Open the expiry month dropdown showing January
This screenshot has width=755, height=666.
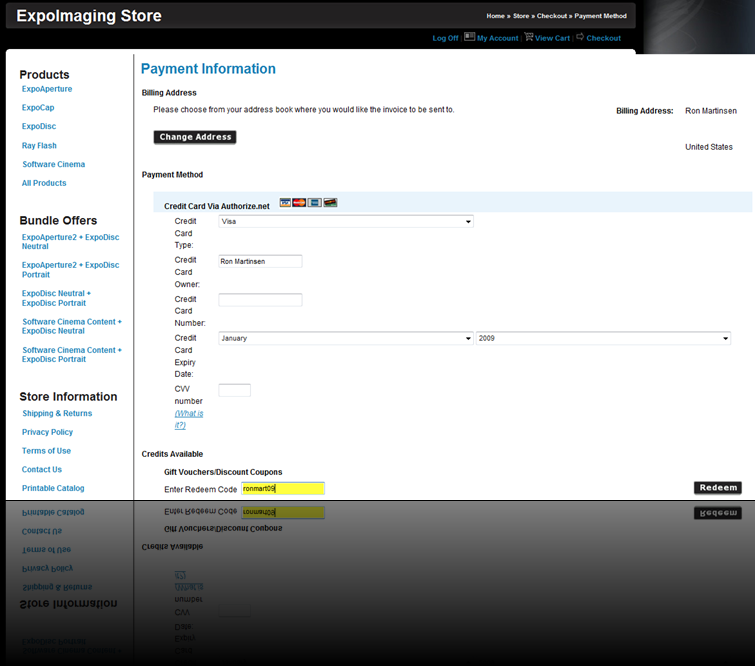[x=346, y=339]
